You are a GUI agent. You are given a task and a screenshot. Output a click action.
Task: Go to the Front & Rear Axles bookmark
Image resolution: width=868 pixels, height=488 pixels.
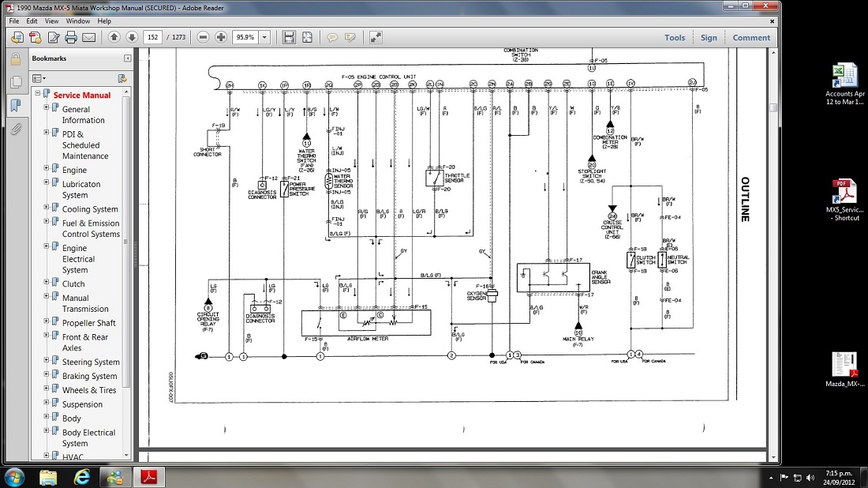pos(85,343)
